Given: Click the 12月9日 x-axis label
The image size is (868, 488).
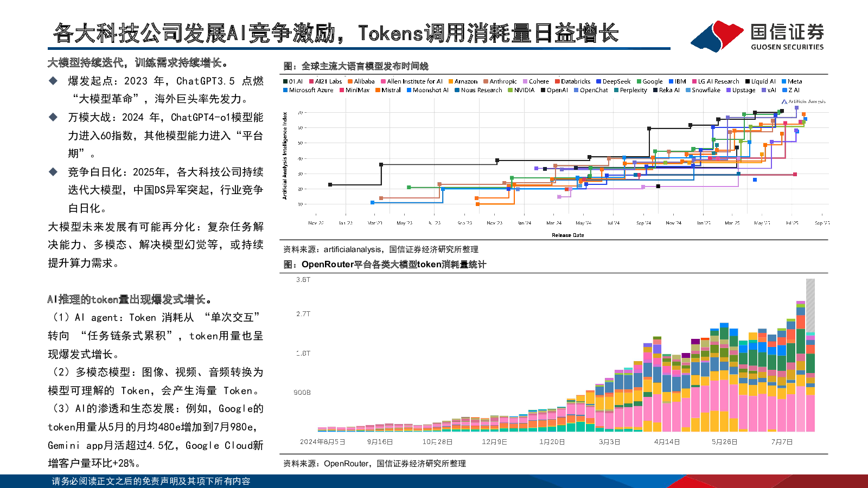Looking at the screenshot, I should tap(495, 442).
